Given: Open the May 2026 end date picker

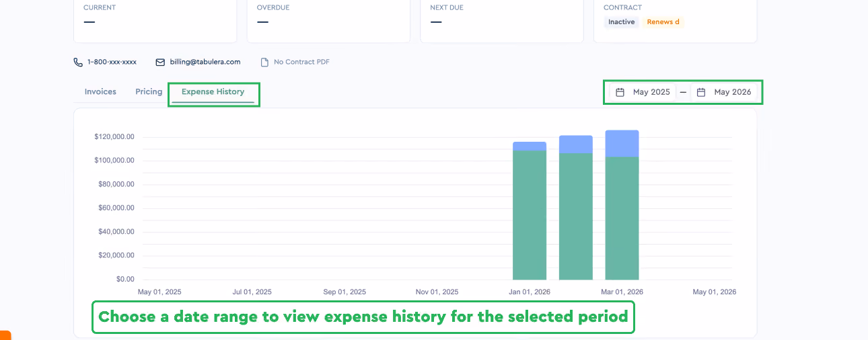Looking at the screenshot, I should 724,92.
